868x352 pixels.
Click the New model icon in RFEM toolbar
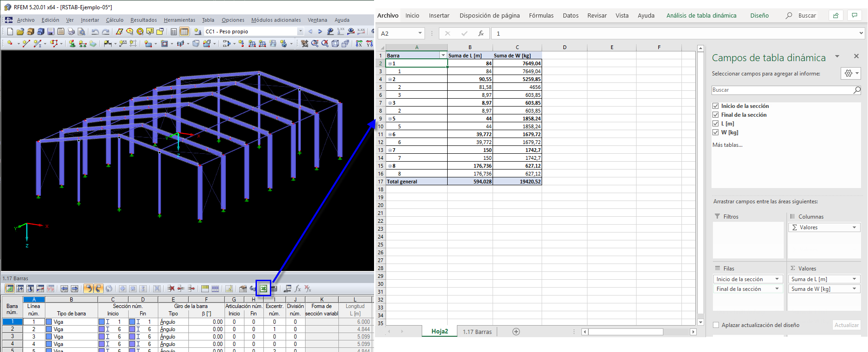click(10, 31)
